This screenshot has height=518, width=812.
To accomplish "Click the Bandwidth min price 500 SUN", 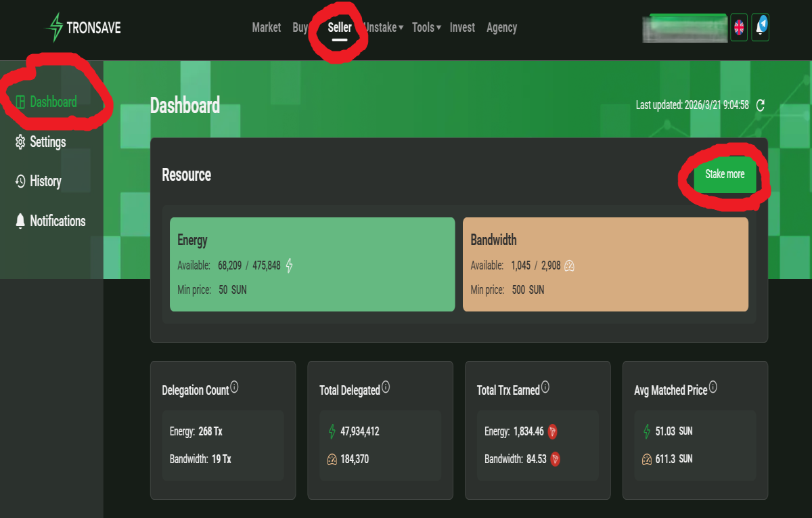I will [x=527, y=290].
